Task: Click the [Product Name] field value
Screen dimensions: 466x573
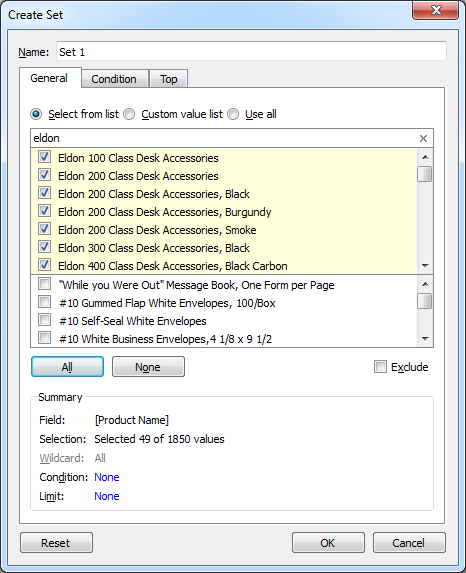Action: (x=132, y=420)
